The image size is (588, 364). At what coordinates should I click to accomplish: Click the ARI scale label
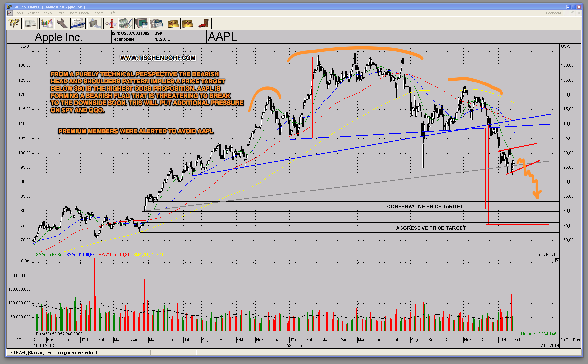pyautogui.click(x=19, y=340)
